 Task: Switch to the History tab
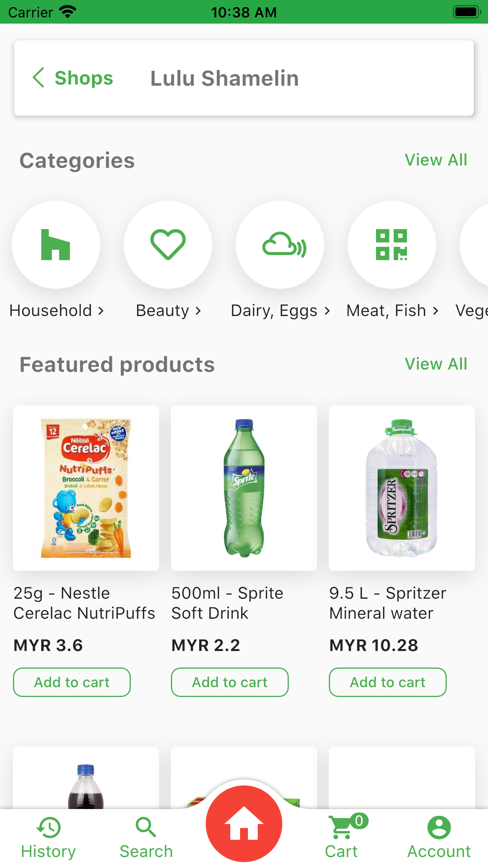pyautogui.click(x=48, y=835)
